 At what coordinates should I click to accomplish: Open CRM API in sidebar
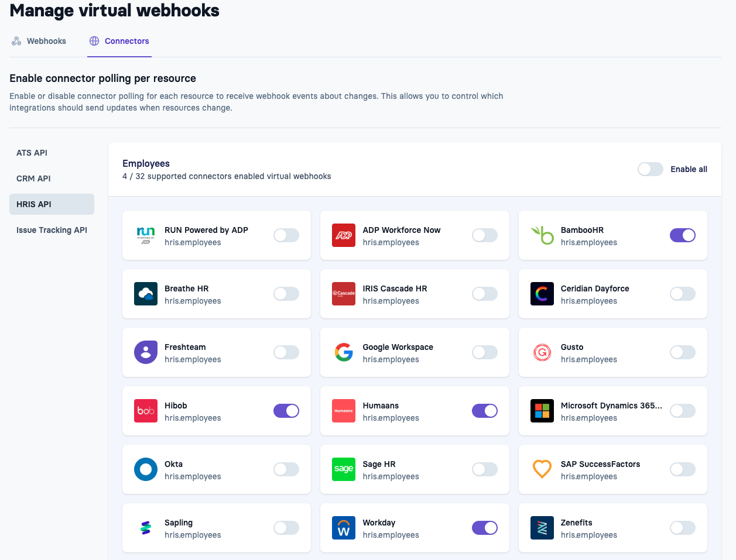point(52,178)
